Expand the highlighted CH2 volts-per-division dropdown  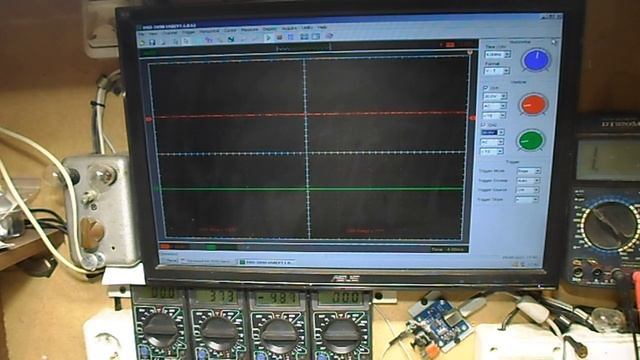point(501,133)
